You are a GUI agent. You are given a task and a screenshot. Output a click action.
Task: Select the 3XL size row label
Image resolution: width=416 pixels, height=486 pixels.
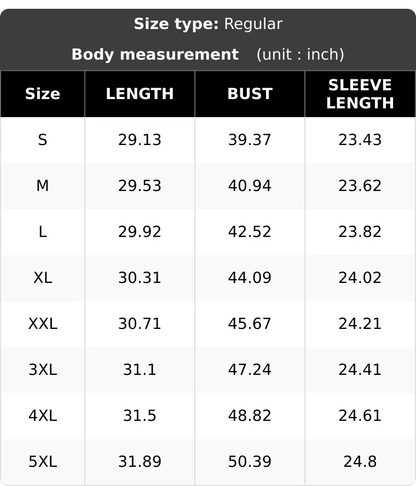[x=43, y=370]
